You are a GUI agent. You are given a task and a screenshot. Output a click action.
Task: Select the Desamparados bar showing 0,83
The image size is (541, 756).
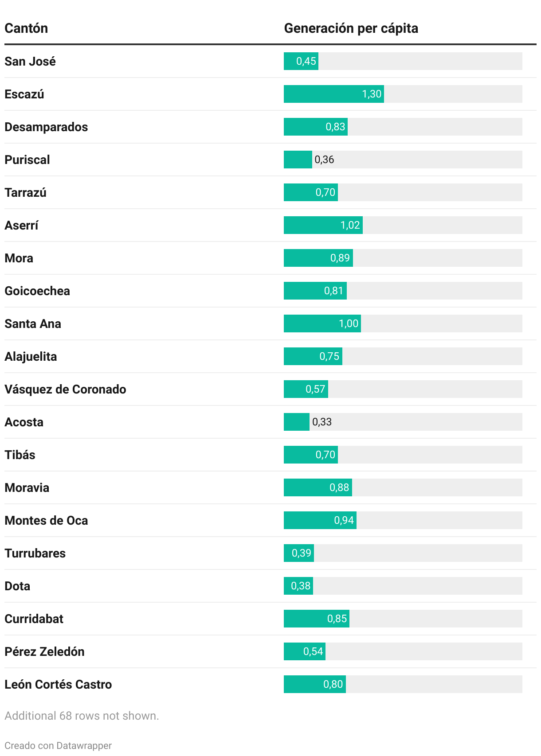point(316,127)
